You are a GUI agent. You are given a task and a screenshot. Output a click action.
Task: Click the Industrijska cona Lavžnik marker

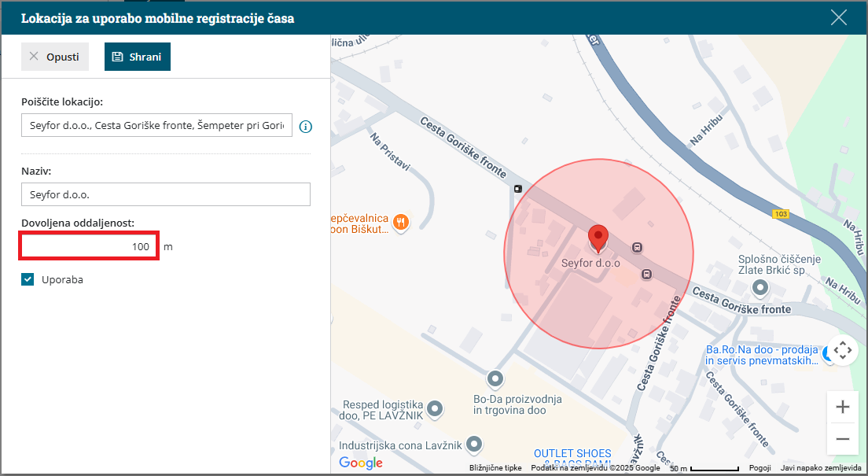pos(474,443)
